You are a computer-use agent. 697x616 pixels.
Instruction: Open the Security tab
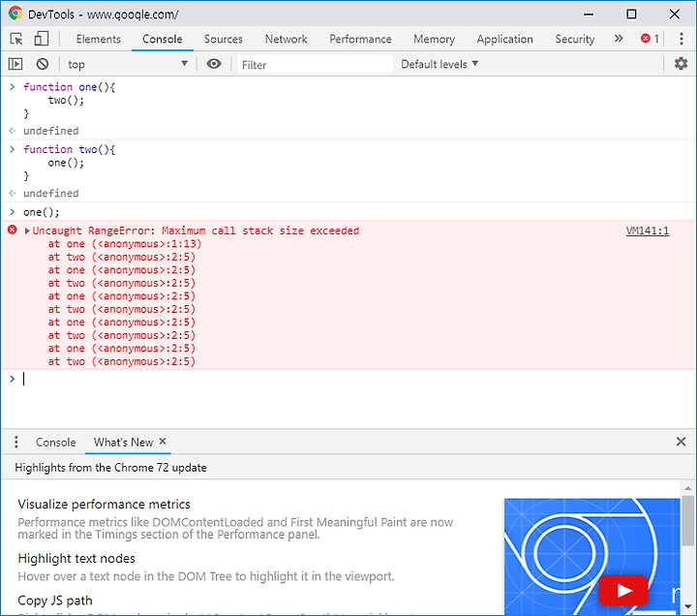click(575, 39)
